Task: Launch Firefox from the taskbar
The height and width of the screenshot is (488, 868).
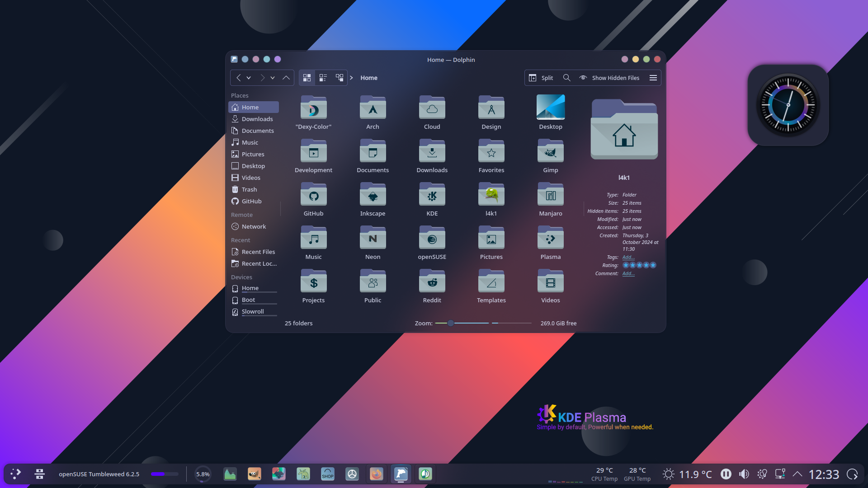Action: [376, 474]
